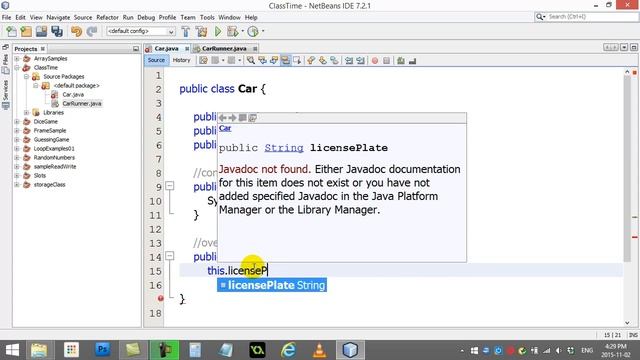Click the Shift Line Left icon
Screen dimensions: 640x360
(349, 61)
